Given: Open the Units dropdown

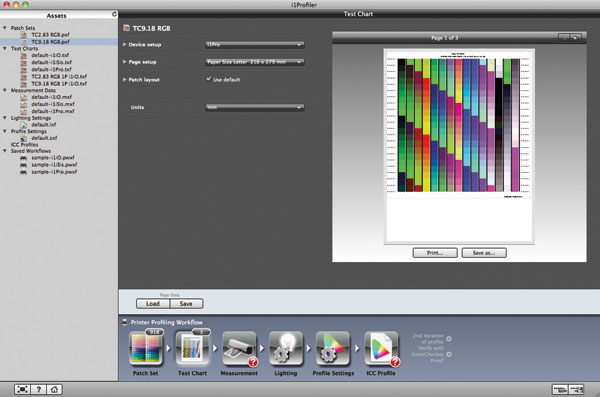Looking at the screenshot, I should 255,107.
